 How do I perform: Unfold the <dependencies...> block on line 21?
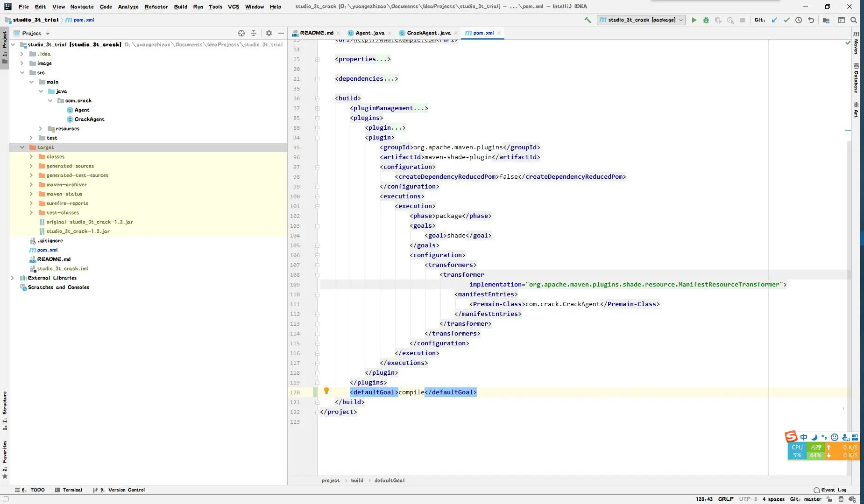(317, 79)
